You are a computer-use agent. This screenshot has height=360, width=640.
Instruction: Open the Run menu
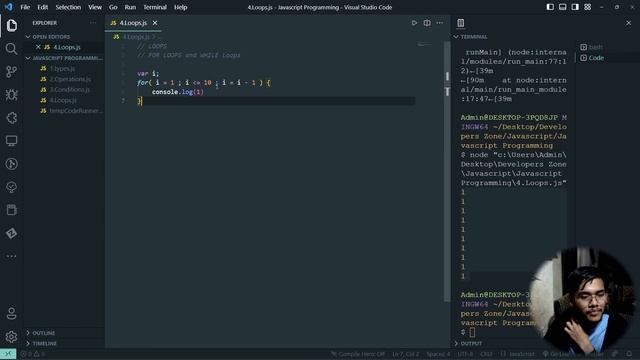[130, 7]
